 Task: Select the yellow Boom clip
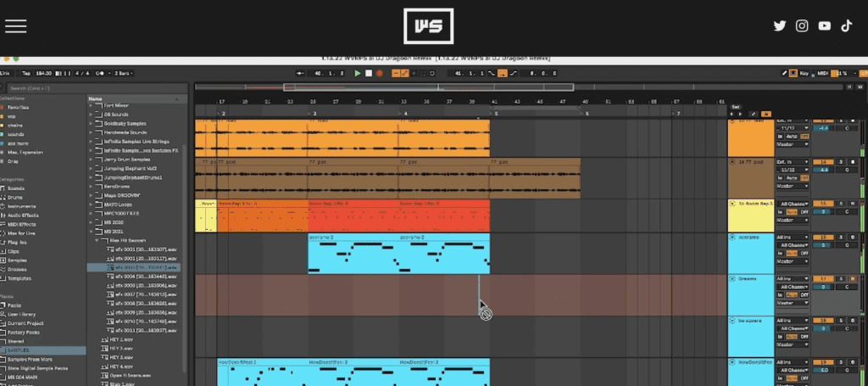[x=206, y=216]
